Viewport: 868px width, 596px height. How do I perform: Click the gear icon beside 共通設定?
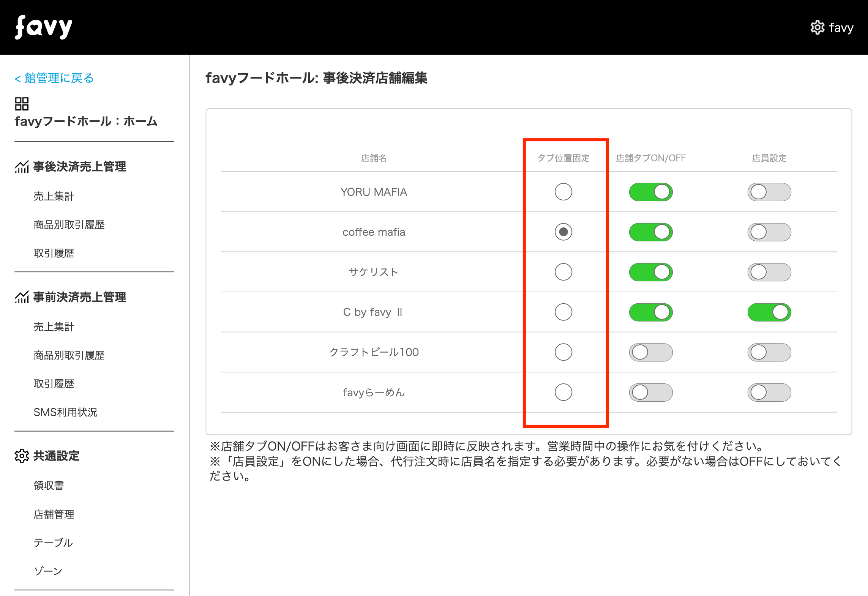coord(22,456)
